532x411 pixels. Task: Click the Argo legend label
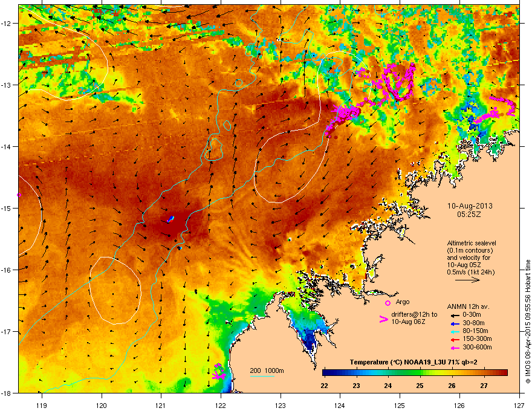pyautogui.click(x=403, y=302)
